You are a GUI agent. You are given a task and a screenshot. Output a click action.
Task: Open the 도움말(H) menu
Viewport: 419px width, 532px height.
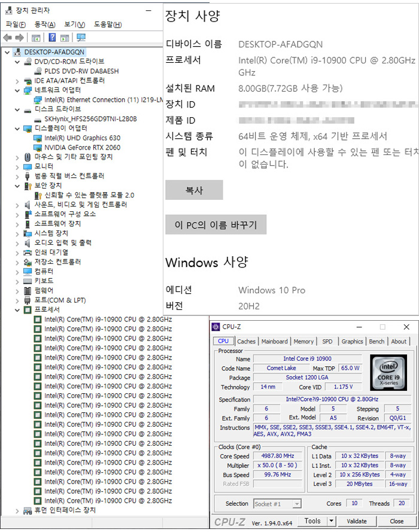(108, 25)
